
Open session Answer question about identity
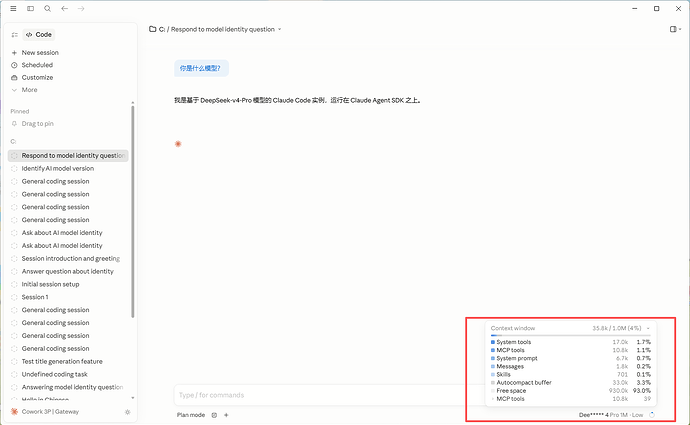pos(67,271)
